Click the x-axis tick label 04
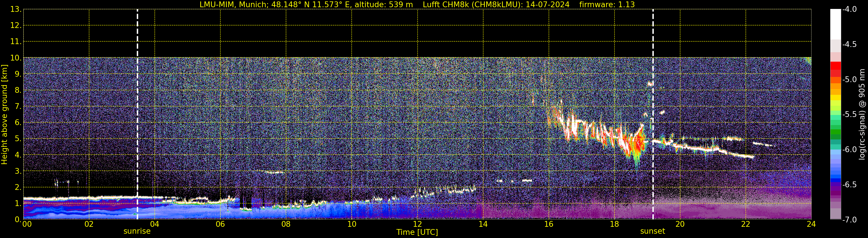Screen dimensions: 868x238 pos(155,224)
